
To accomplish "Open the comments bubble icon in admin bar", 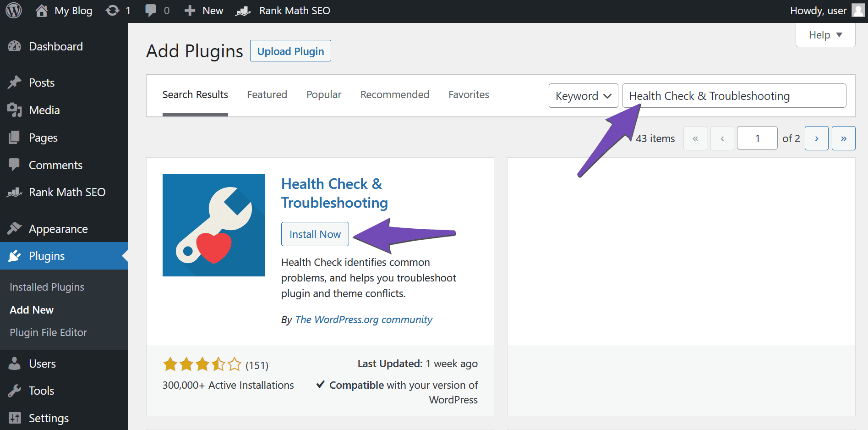I will 151,11.
